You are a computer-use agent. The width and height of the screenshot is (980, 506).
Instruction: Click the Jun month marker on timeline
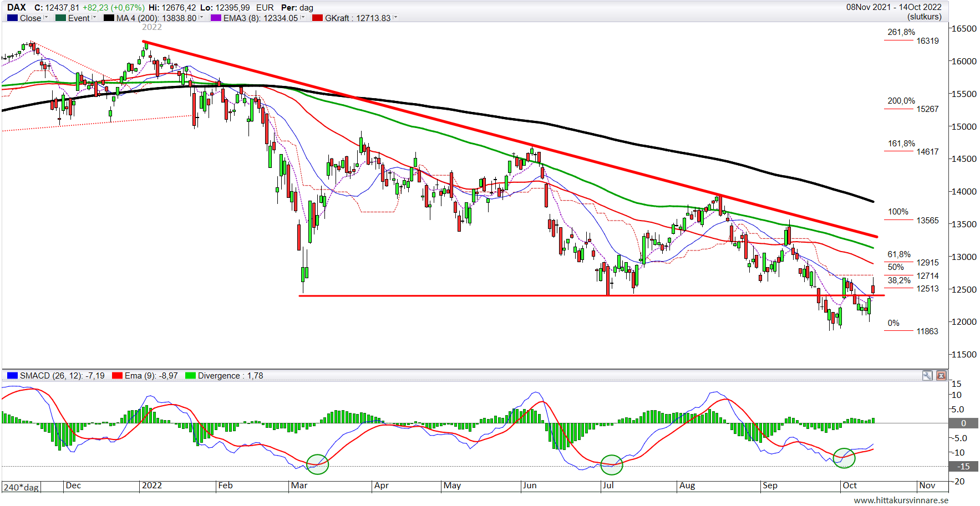530,485
